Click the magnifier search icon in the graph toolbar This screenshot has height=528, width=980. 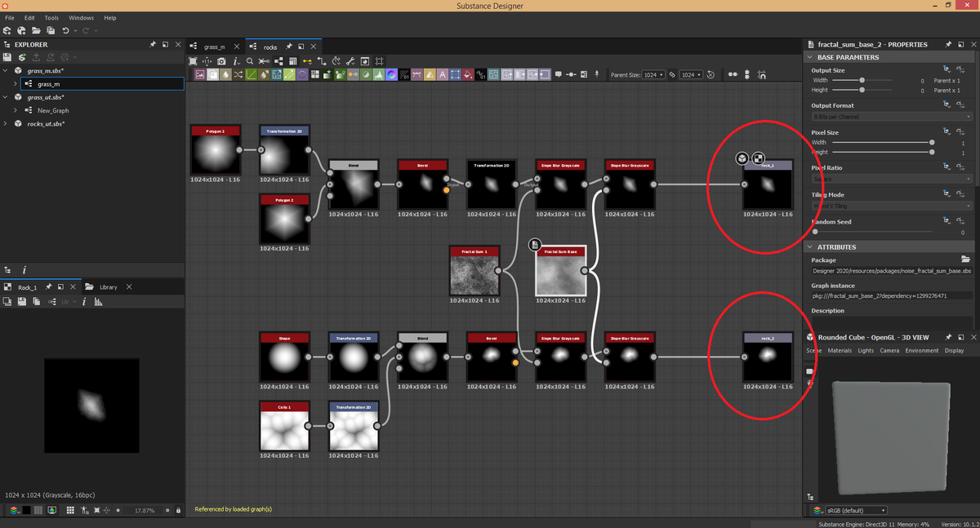coord(249,61)
